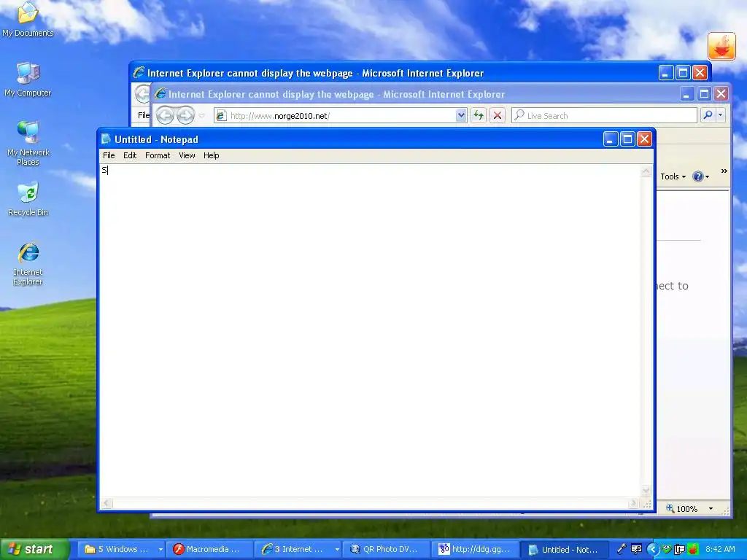Click the language bar tools icon on taskbar

(x=636, y=549)
